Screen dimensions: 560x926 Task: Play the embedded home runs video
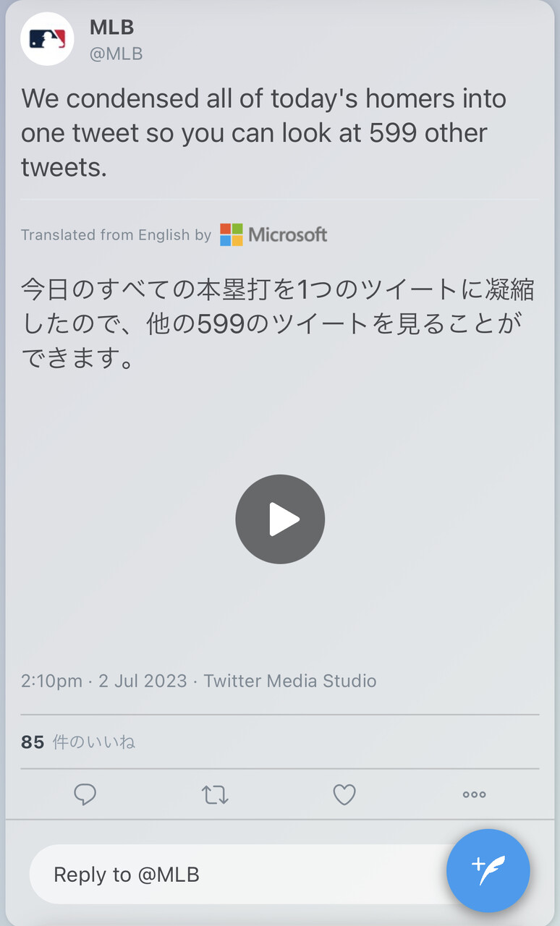click(280, 519)
